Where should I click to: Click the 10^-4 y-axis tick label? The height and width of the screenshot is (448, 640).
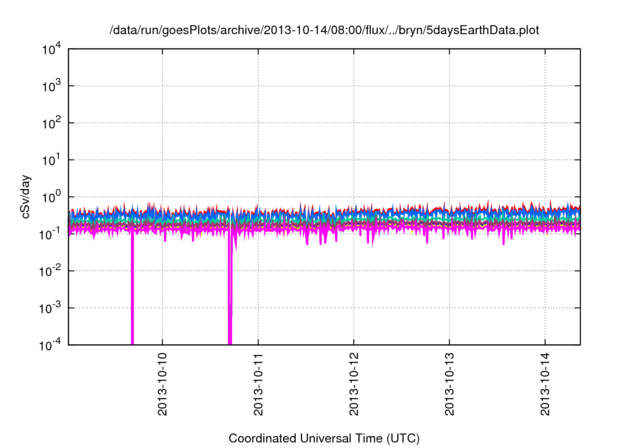point(50,346)
